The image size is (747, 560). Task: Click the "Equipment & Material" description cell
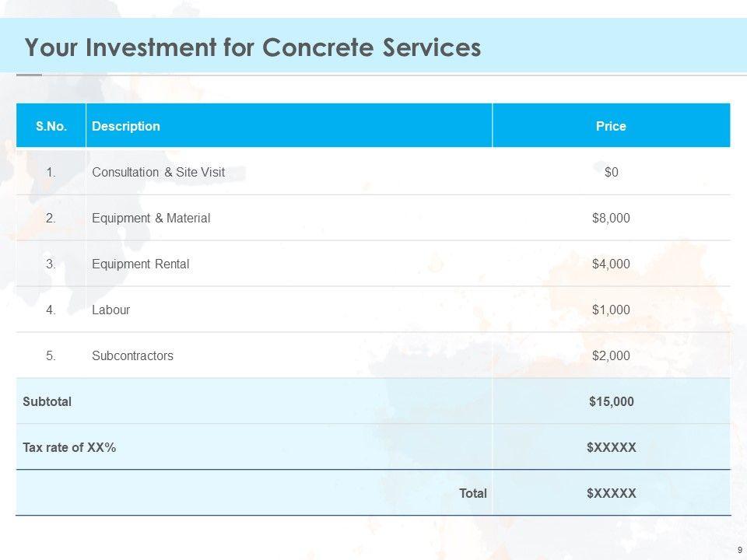coord(151,218)
